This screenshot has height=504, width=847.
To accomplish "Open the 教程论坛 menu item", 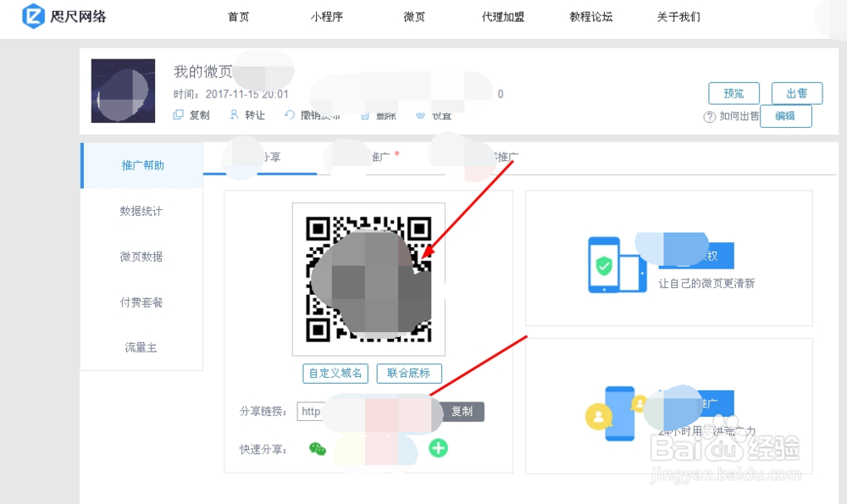I will 590,15.
